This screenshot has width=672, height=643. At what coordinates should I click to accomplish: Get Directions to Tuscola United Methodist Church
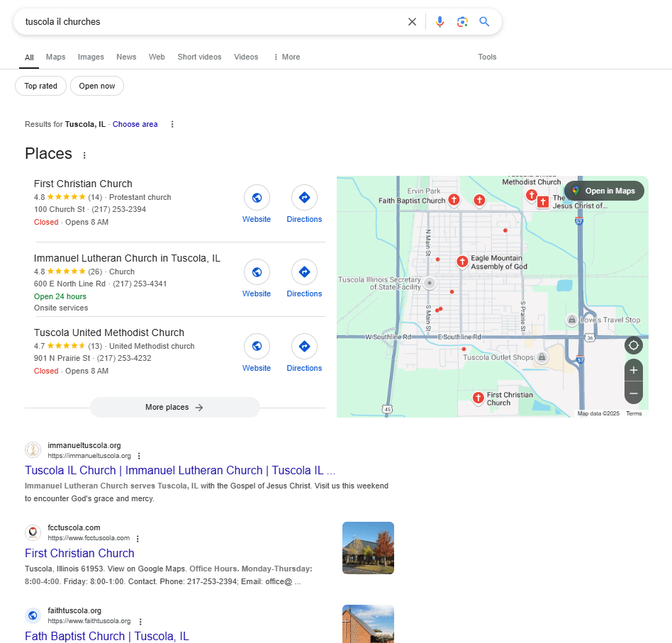pos(304,347)
